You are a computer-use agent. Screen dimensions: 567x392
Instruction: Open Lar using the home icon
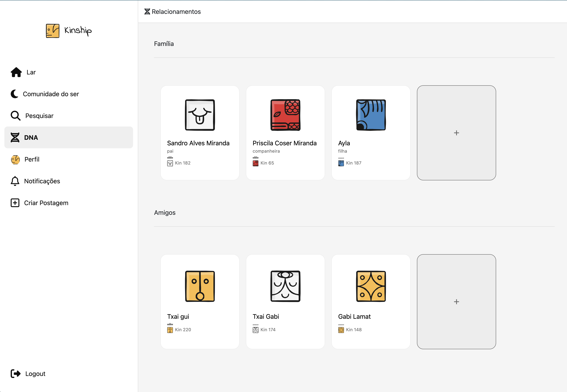click(x=16, y=72)
